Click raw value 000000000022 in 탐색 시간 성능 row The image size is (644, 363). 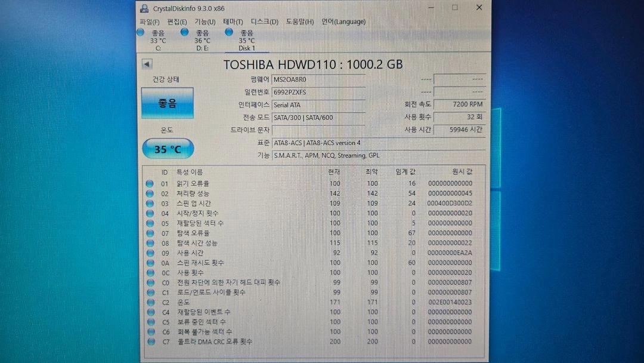[450, 243]
